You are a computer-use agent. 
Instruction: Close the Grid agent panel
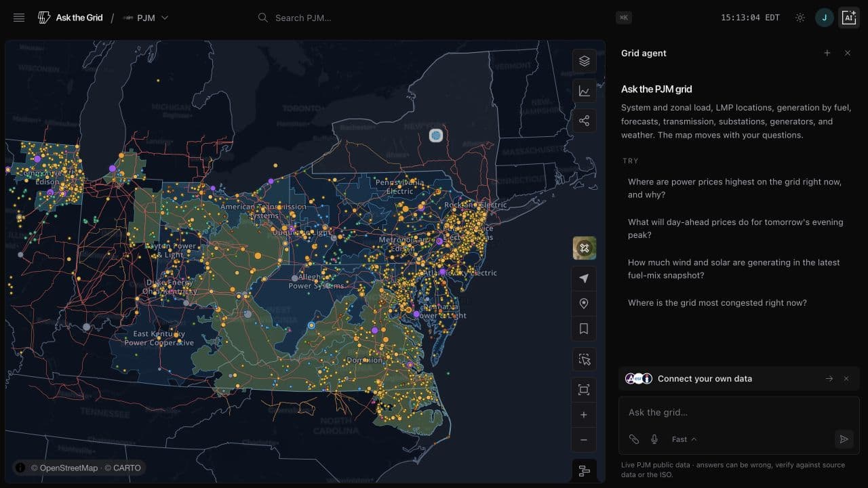pyautogui.click(x=848, y=53)
